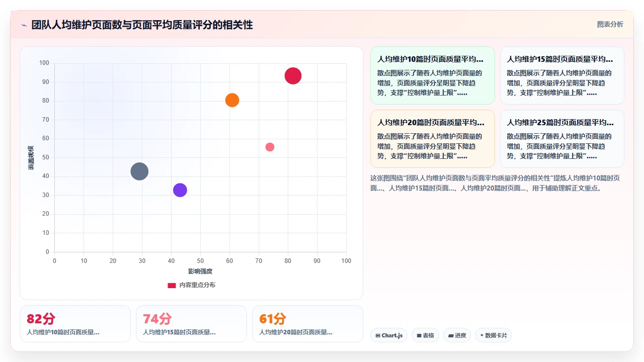Click the 图表分析 label in the header
The height and width of the screenshot is (362, 644).
[x=610, y=24]
